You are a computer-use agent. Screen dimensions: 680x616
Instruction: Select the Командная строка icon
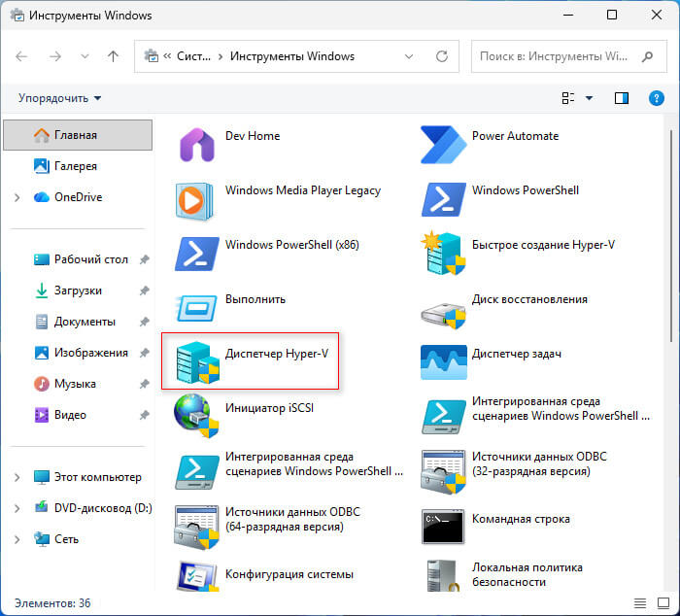(443, 527)
